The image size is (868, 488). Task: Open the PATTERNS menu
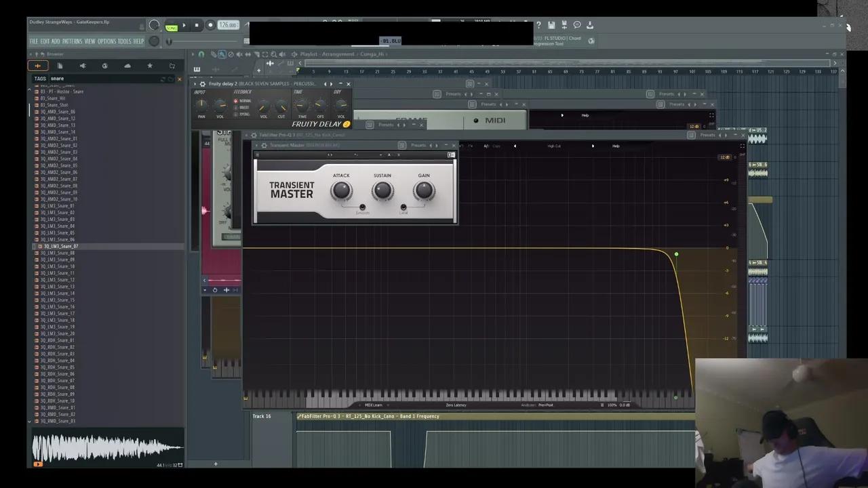click(72, 41)
